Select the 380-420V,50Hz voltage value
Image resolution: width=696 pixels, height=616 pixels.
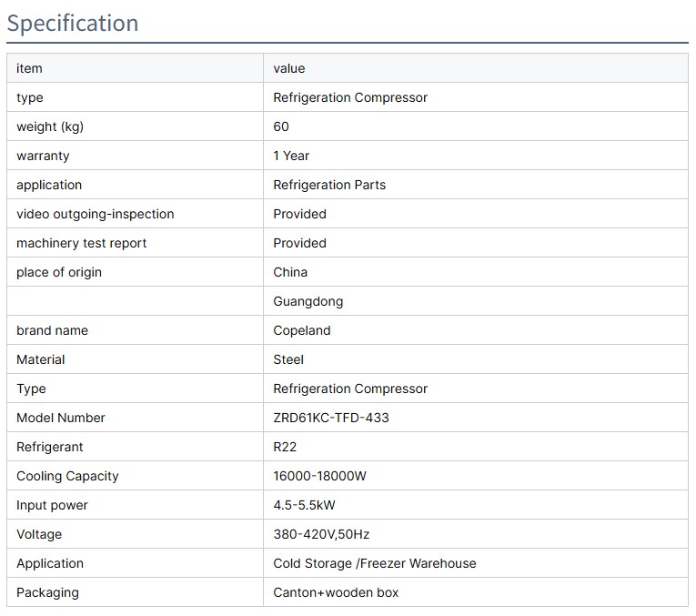tap(321, 534)
